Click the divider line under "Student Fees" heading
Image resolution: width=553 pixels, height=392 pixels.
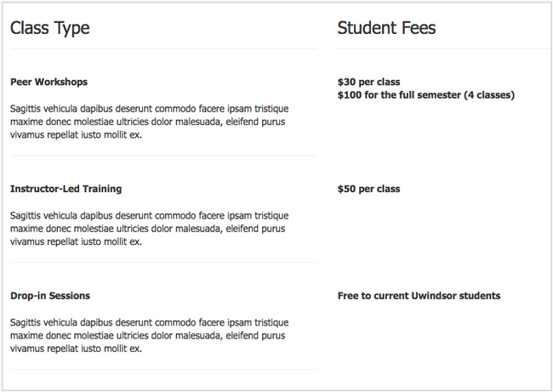pyautogui.click(x=442, y=49)
